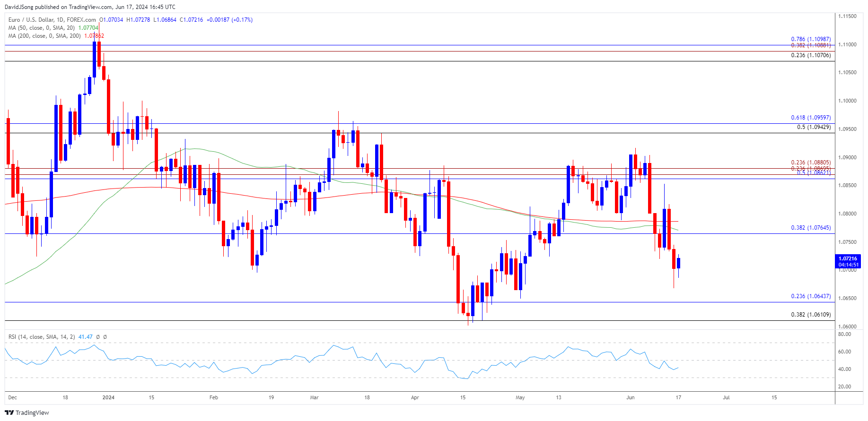Screen dimensions: 868x421
Task: Click the Feb date on time axis
Action: [214, 397]
